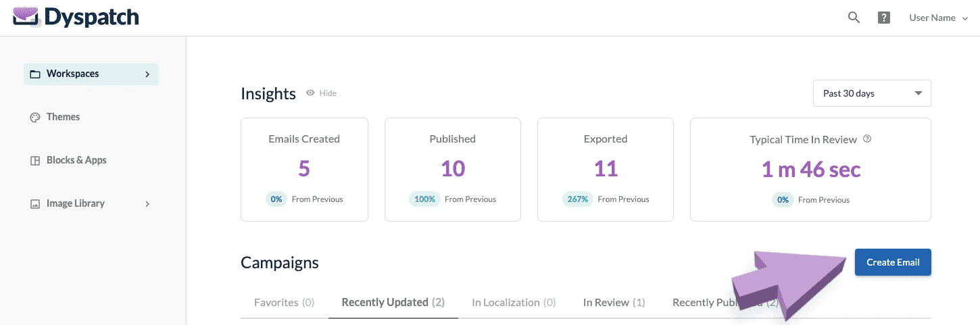This screenshot has height=325, width=980.
Task: Hide Insights using the eye toggle
Action: tap(321, 93)
